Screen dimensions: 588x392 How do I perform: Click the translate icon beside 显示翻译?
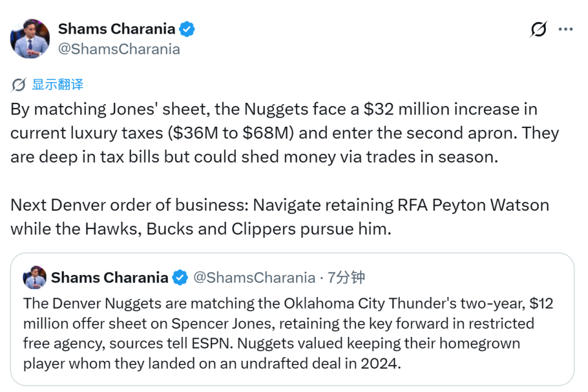[18, 85]
